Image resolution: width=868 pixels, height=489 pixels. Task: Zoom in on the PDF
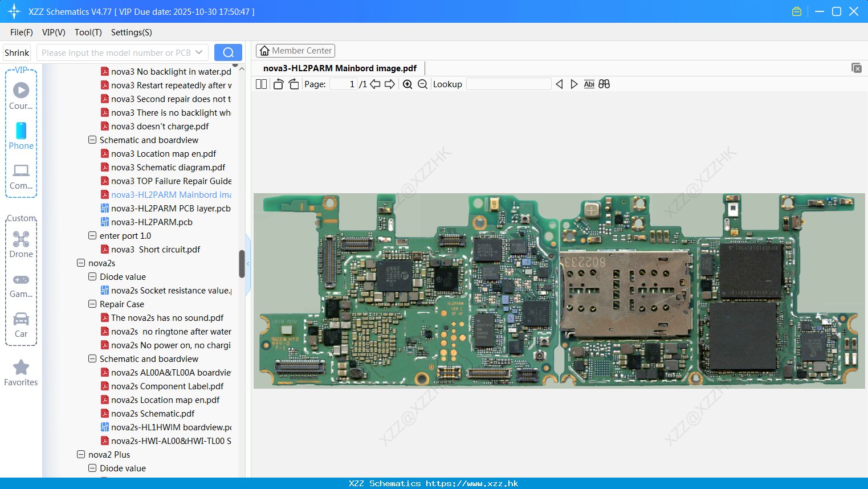407,84
